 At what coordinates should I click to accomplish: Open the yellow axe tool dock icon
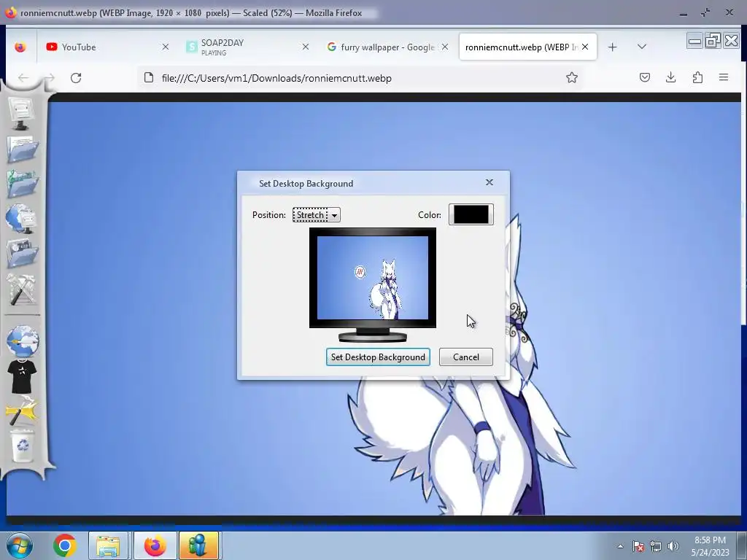pos(21,410)
